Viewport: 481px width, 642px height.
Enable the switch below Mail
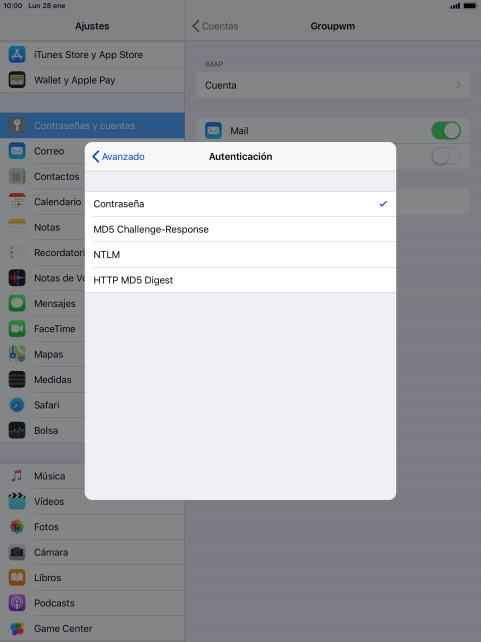click(446, 156)
